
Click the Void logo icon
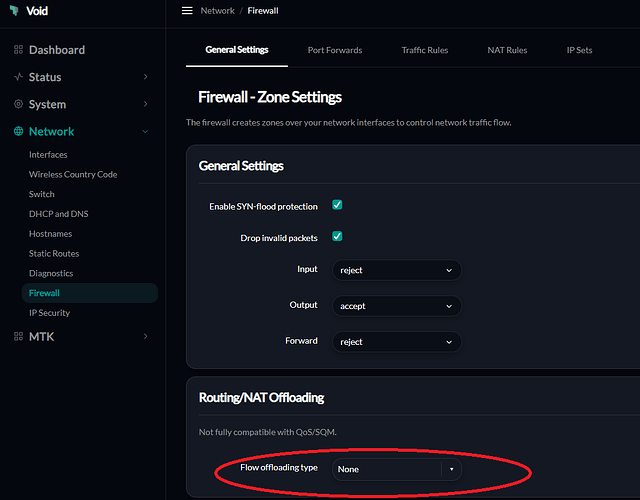pyautogui.click(x=15, y=11)
